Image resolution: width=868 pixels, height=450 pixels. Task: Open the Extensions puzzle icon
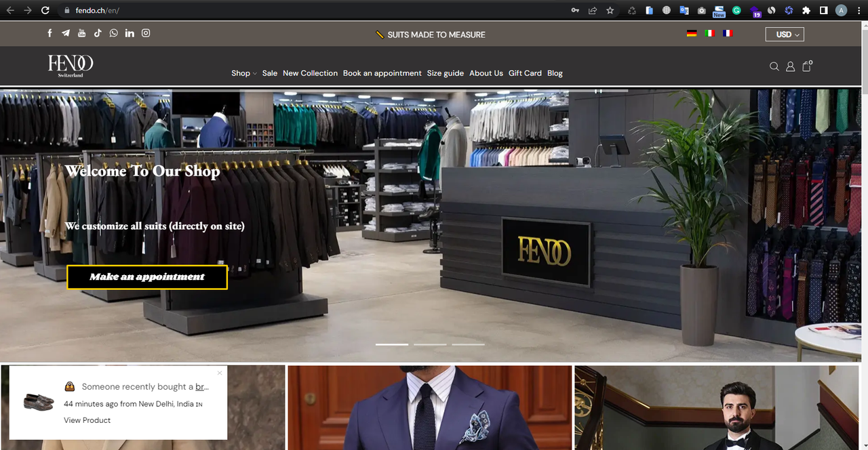(x=806, y=10)
